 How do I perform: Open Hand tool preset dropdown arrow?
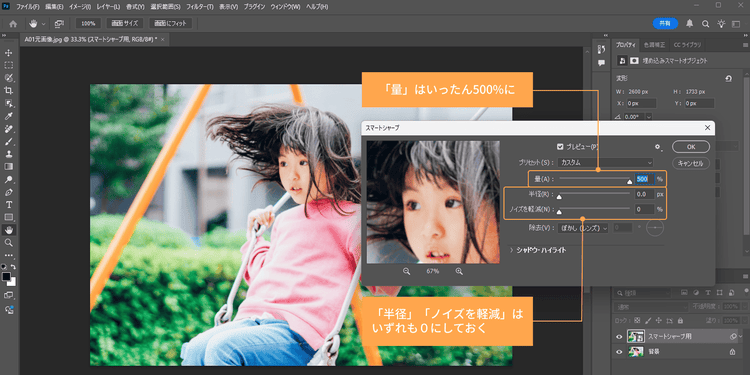tap(44, 23)
